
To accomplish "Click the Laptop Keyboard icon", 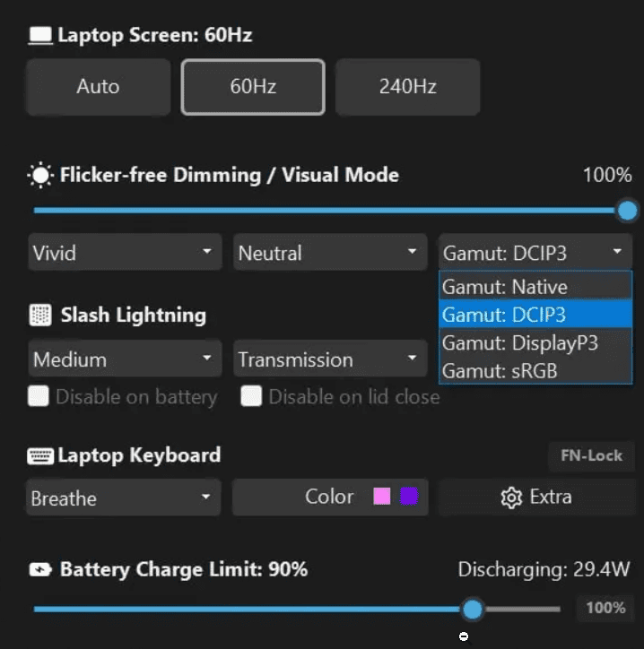I will [x=40, y=456].
